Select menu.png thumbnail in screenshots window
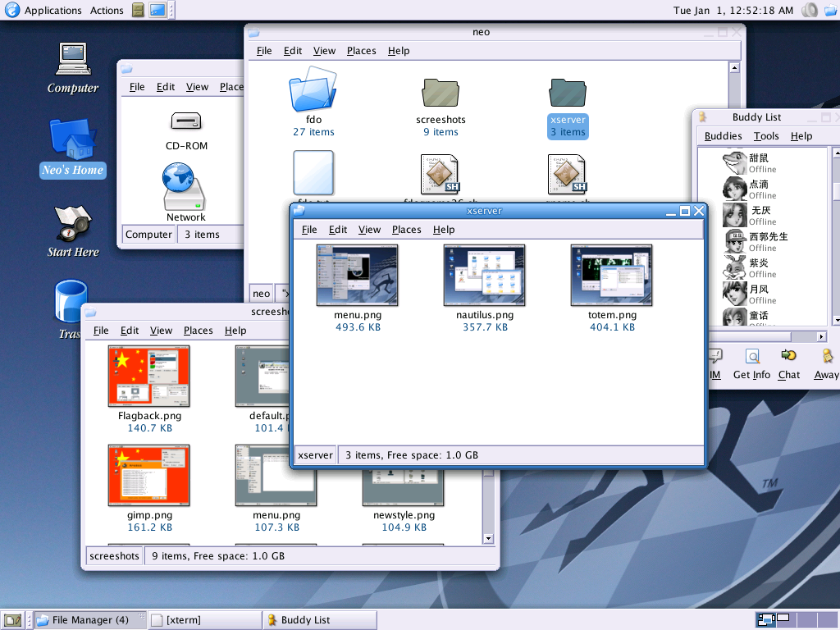 click(276, 475)
